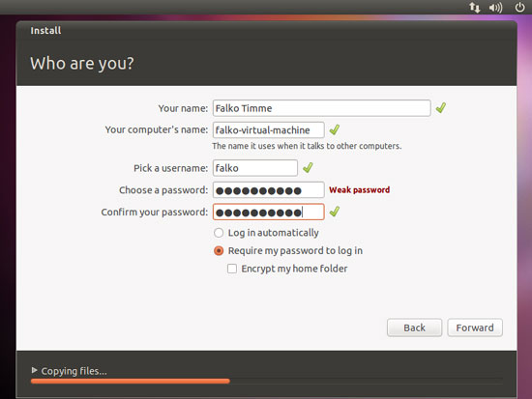532x399 pixels.
Task: Click the Confirm your password: label
Action: [x=155, y=213]
